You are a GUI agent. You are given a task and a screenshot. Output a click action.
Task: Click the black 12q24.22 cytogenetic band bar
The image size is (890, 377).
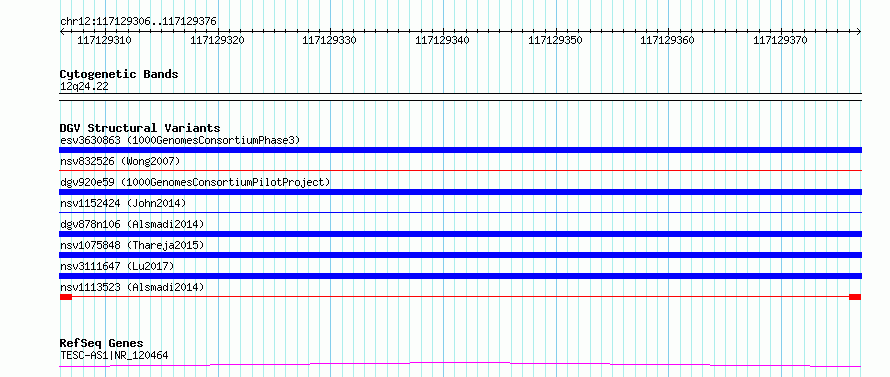click(460, 97)
